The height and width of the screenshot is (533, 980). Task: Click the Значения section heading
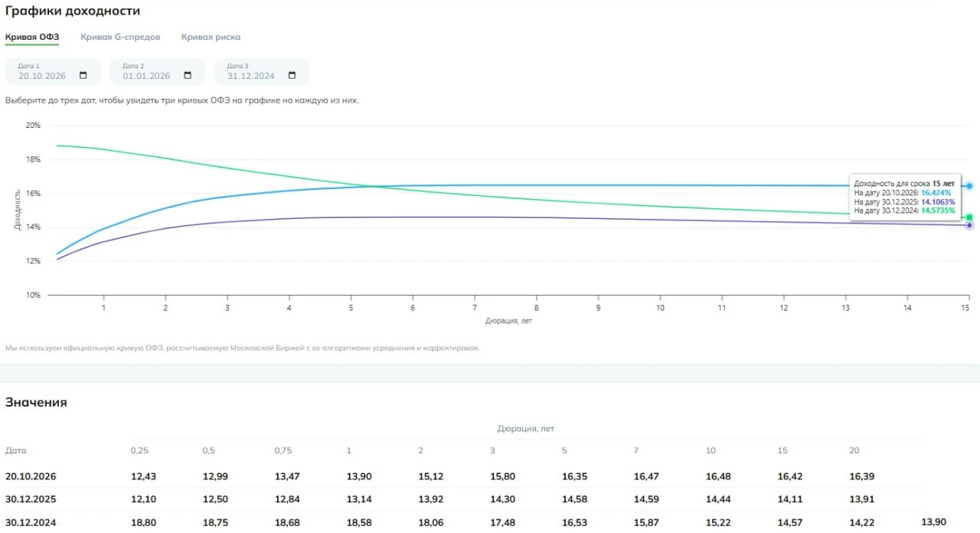[36, 402]
